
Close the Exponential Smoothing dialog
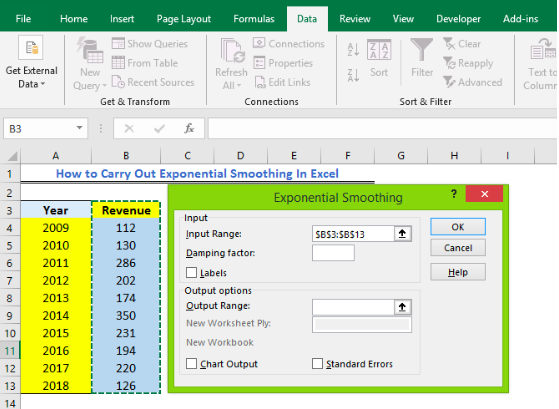point(484,194)
